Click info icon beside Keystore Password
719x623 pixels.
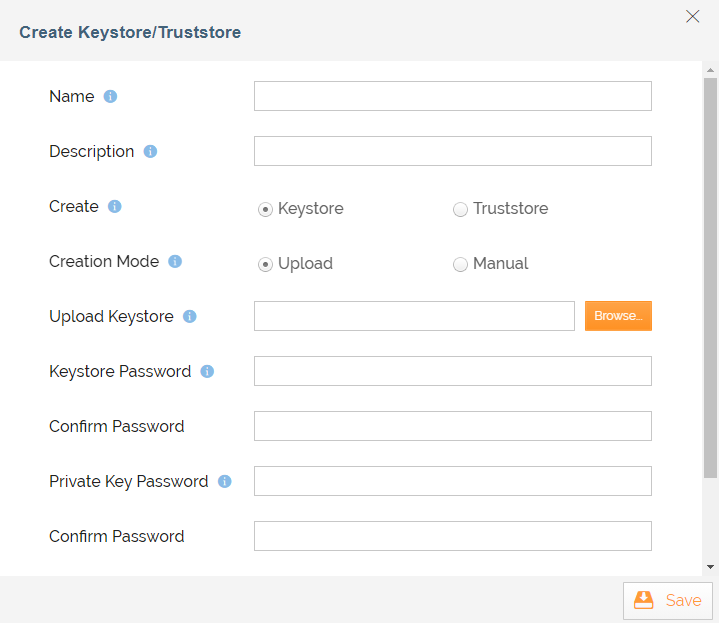tap(207, 372)
